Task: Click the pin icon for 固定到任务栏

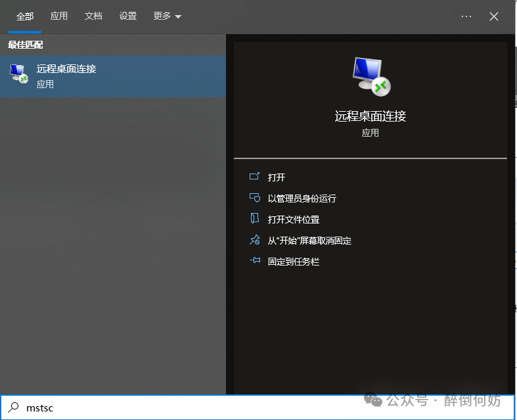Action: [x=255, y=261]
